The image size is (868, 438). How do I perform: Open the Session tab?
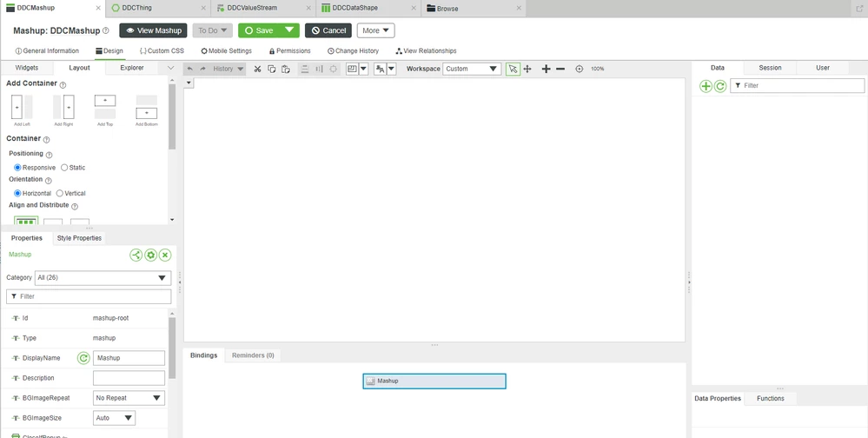point(770,68)
